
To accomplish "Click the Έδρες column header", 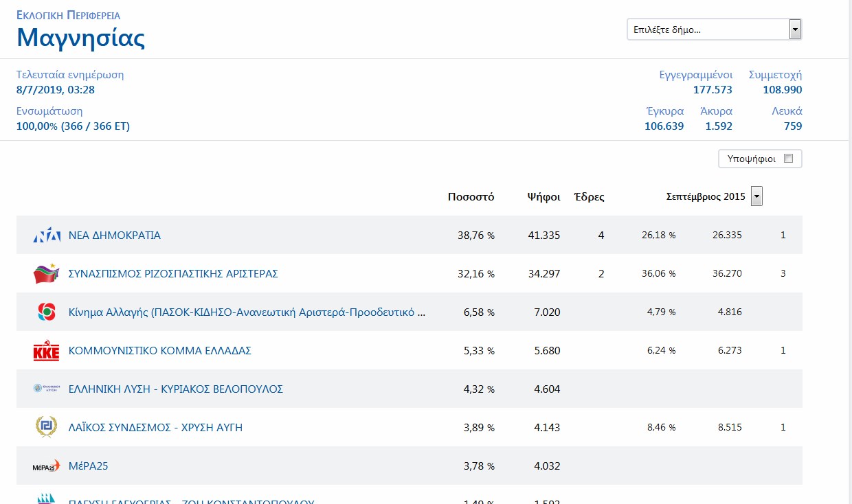I will click(589, 197).
